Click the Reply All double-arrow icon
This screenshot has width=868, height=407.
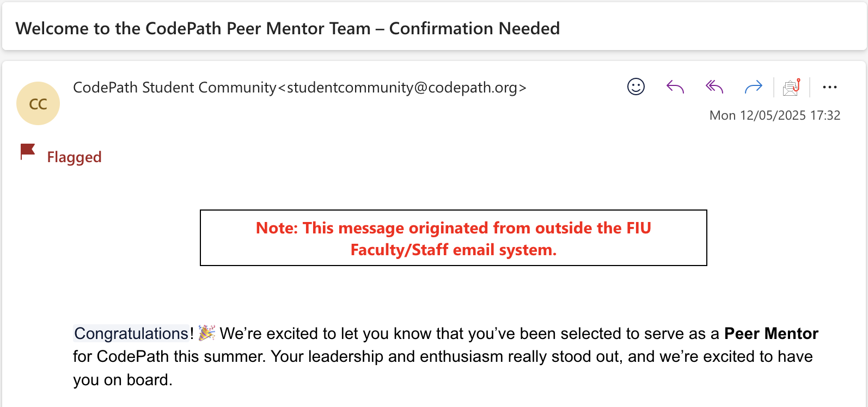(x=714, y=87)
